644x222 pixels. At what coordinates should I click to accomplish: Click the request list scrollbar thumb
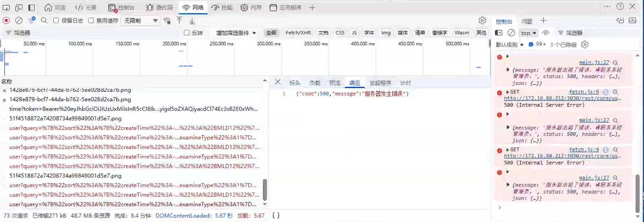[265, 190]
